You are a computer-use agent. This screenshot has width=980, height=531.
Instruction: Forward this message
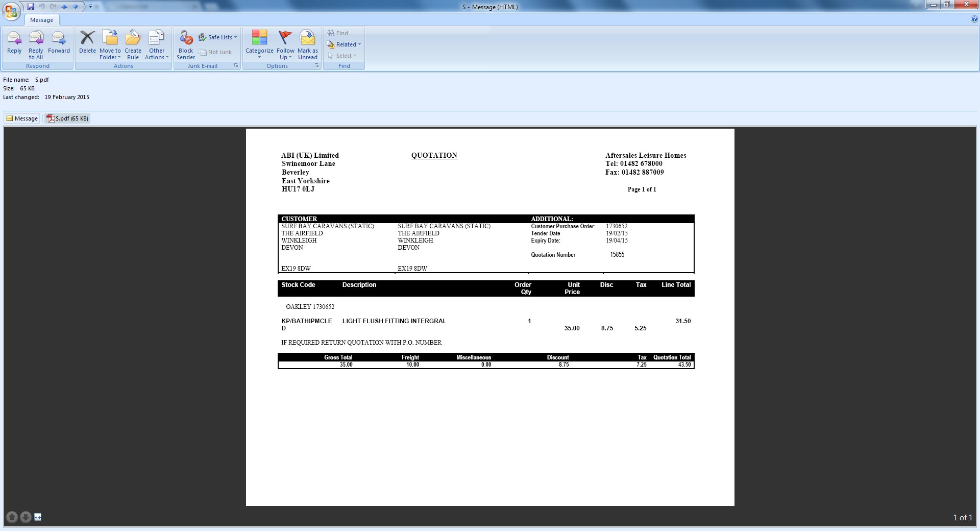coord(59,42)
